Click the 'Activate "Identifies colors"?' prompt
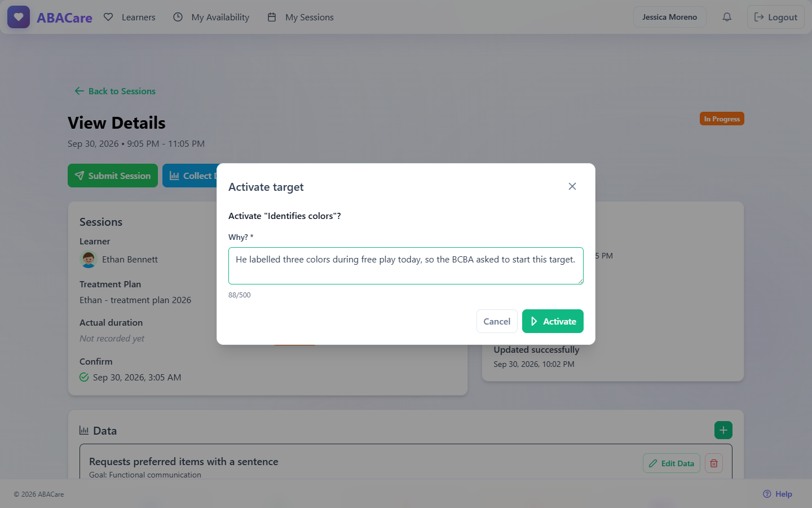The width and height of the screenshot is (812, 508). (285, 216)
